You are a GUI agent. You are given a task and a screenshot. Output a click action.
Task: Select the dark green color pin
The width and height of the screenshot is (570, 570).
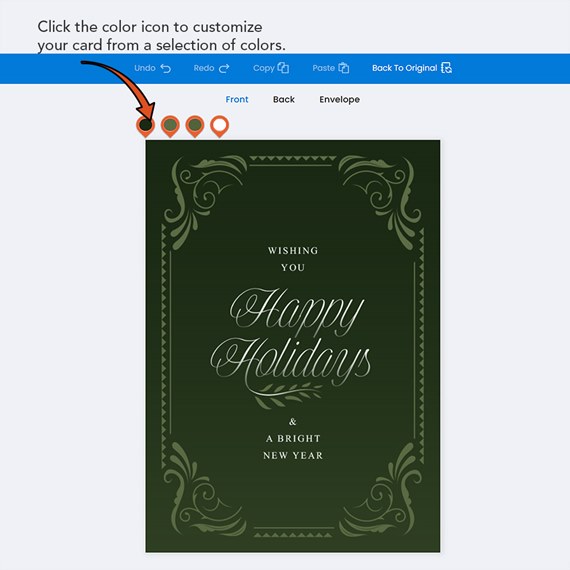tap(146, 126)
